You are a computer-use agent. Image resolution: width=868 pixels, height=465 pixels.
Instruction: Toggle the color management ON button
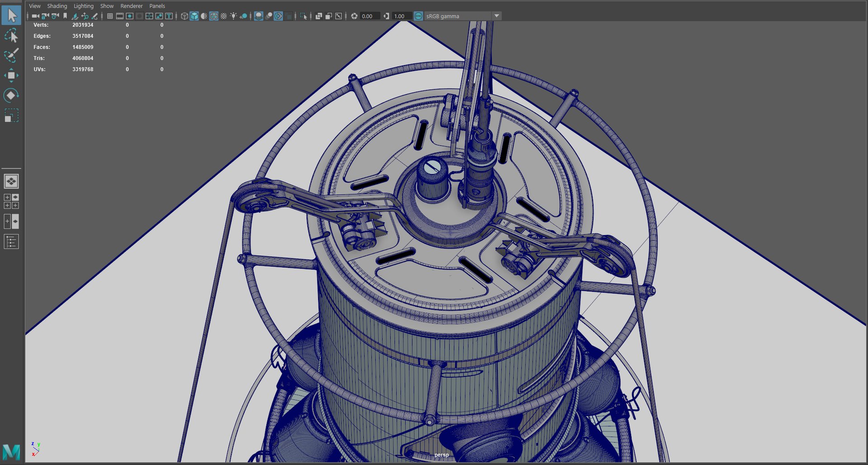click(x=419, y=16)
